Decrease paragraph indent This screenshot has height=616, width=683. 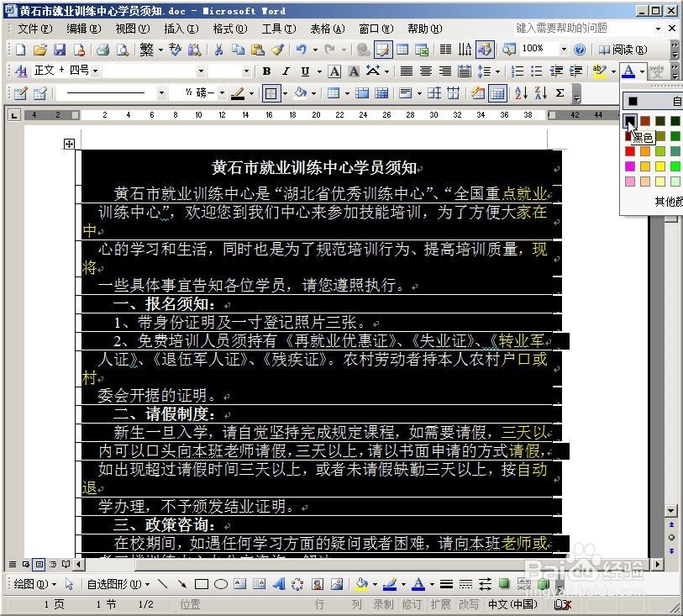coord(556,71)
